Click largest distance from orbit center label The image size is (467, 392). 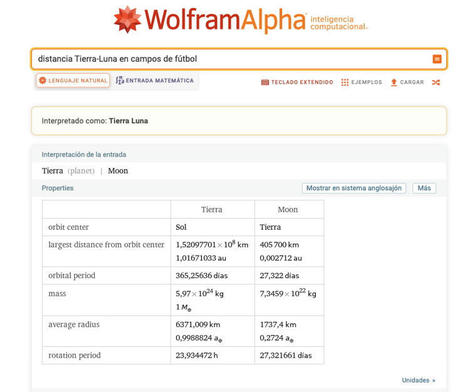tap(106, 245)
